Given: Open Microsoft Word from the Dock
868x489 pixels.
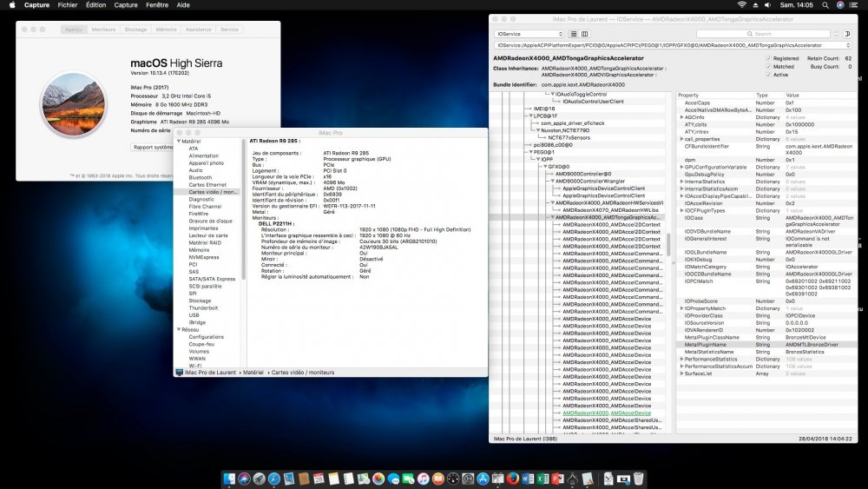Looking at the screenshot, I should pyautogui.click(x=528, y=479).
